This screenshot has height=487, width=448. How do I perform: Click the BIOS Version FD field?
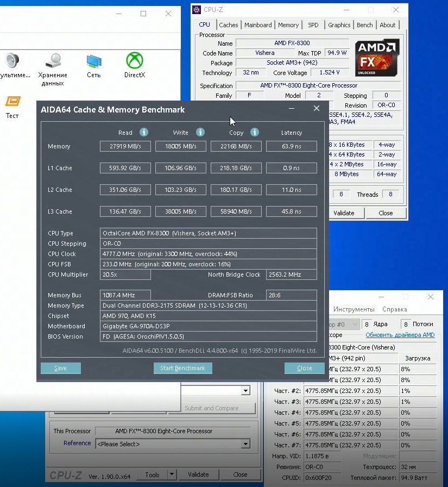[208, 336]
